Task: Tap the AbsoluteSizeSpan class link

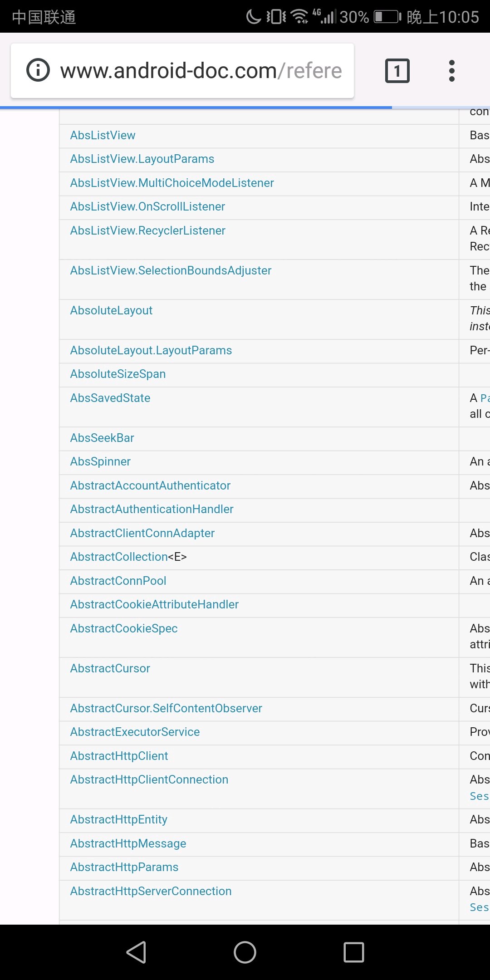Action: click(x=118, y=374)
